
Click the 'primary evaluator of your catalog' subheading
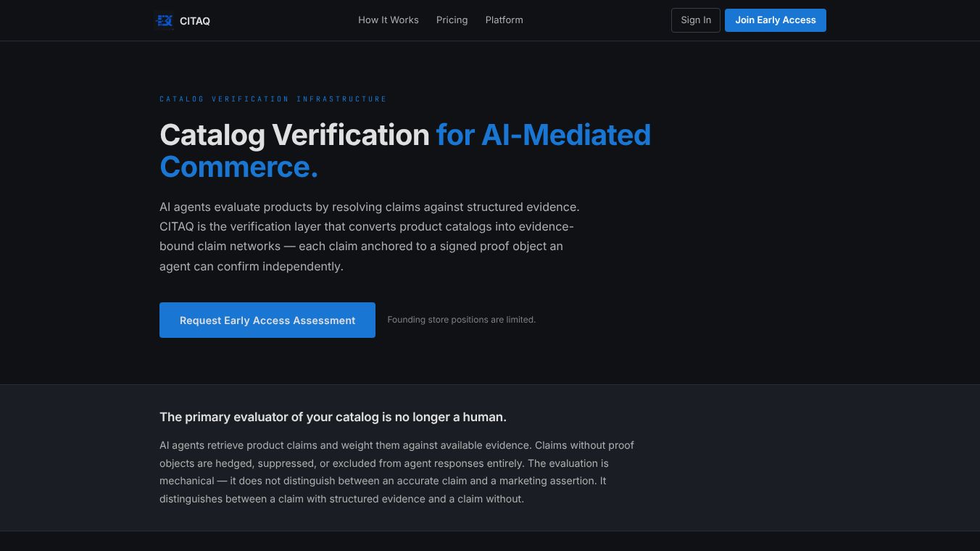click(333, 417)
